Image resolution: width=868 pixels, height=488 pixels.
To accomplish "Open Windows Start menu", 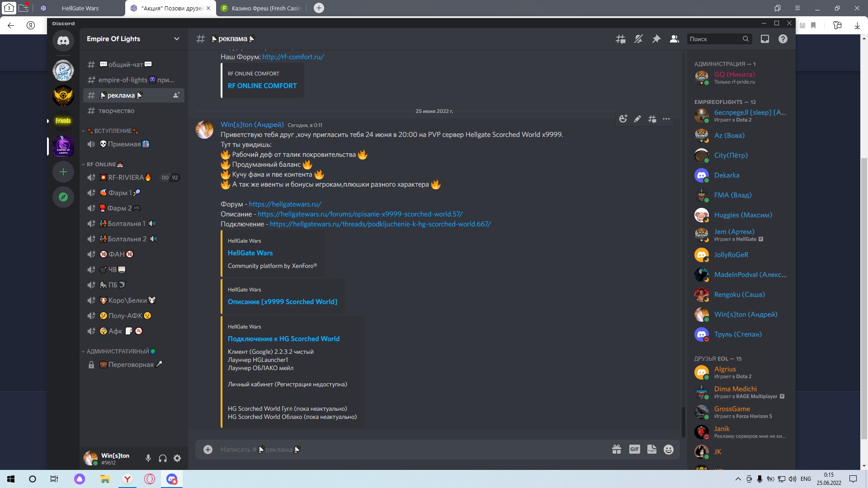I will (x=11, y=479).
